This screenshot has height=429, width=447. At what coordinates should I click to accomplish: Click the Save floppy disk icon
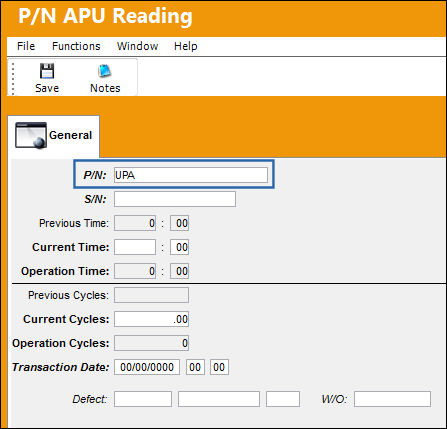pyautogui.click(x=47, y=71)
